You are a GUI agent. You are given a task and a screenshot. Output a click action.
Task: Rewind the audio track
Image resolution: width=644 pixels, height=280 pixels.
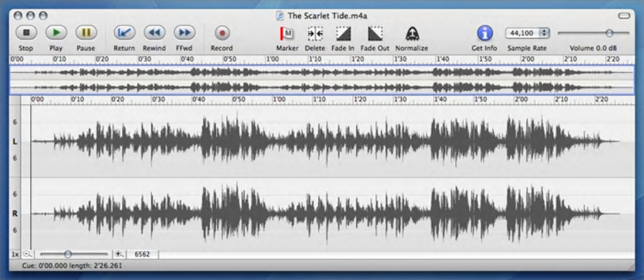pos(154,33)
